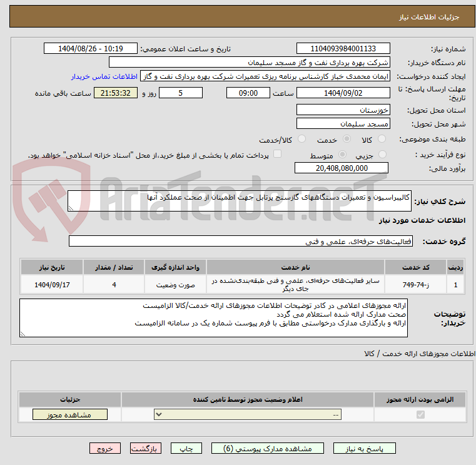476x465 pixels.
Task: Select the جزیی purchase type radio
Action: click(382, 155)
